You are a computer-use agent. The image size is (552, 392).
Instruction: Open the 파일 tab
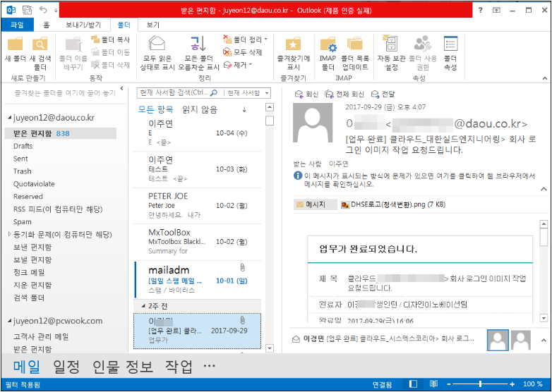17,25
